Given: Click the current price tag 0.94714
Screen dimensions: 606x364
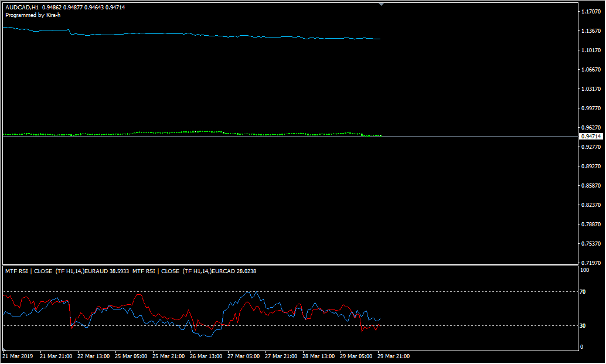Looking at the screenshot, I should click(591, 137).
